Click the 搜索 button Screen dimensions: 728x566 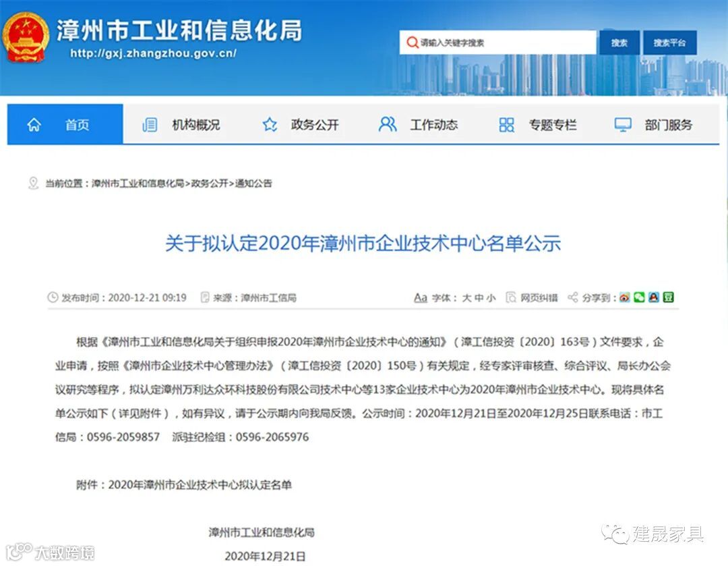619,43
